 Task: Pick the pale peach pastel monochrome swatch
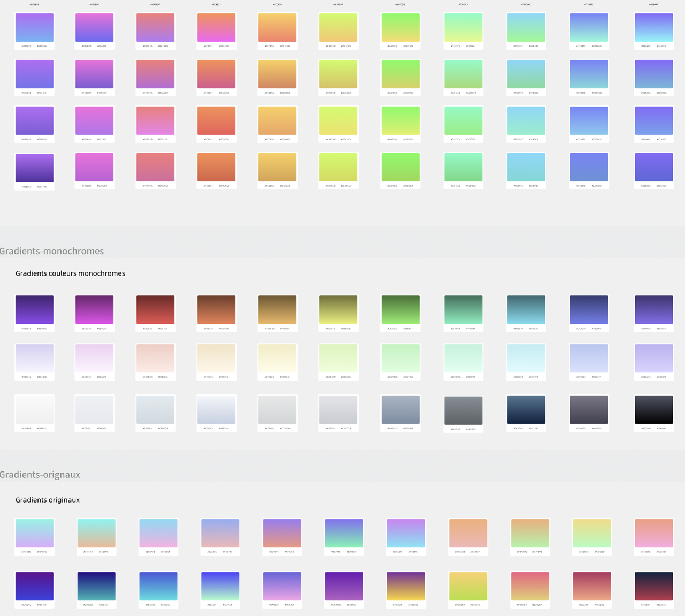[x=155, y=358]
